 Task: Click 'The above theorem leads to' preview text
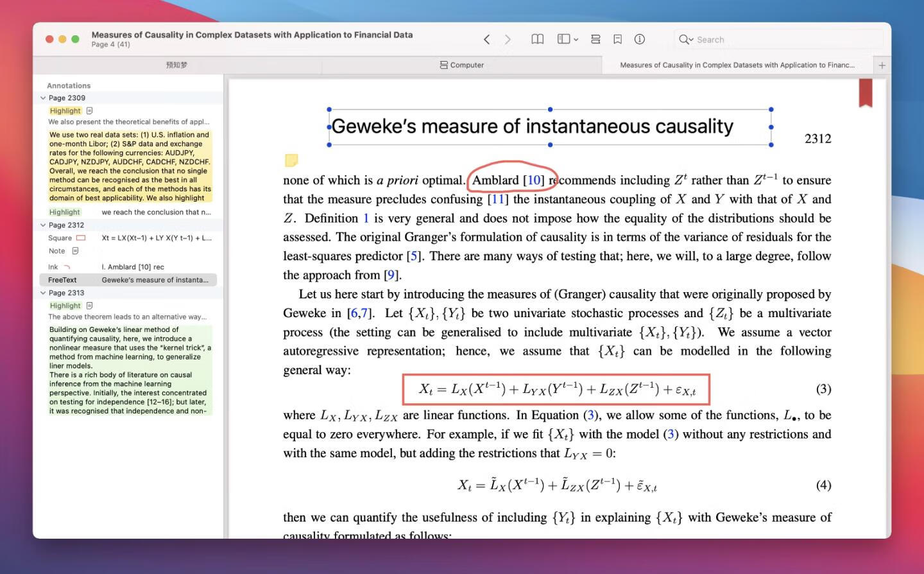128,317
